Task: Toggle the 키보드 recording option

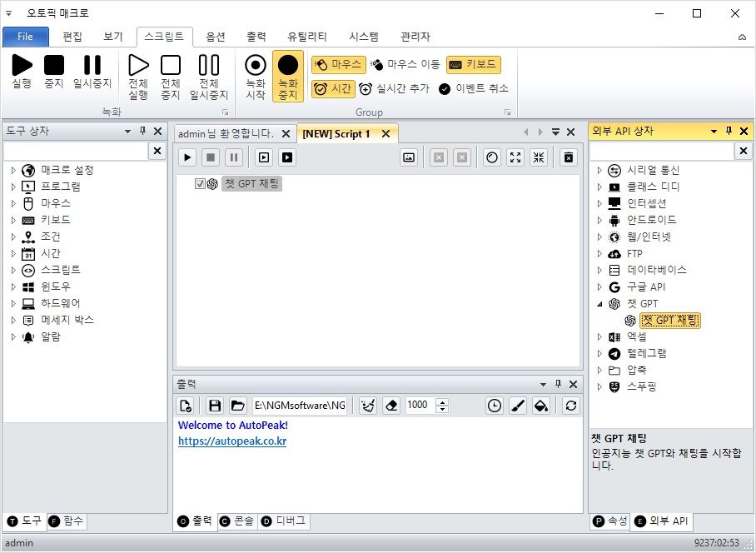Action: coord(474,65)
